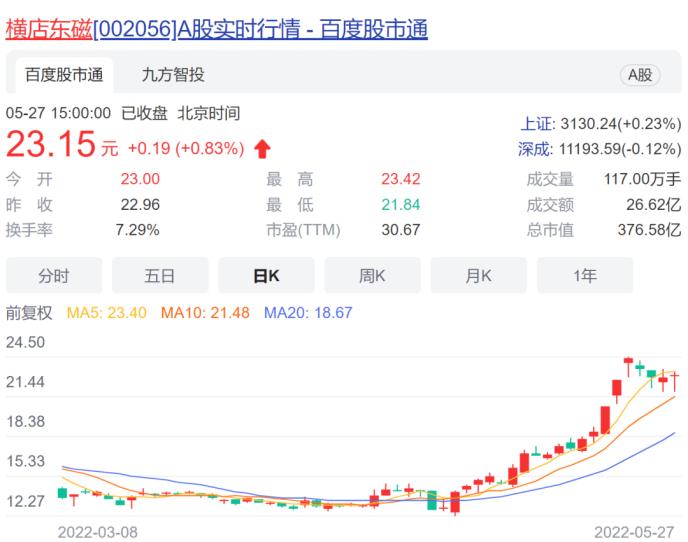Click the 前复权 adjustment label
Image resolution: width=688 pixels, height=542 pixels.
(x=29, y=313)
